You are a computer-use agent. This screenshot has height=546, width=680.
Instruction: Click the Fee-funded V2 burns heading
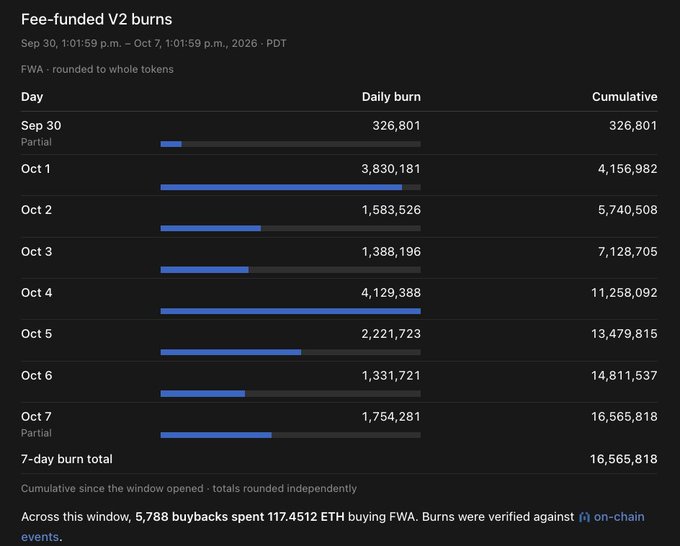(97, 20)
